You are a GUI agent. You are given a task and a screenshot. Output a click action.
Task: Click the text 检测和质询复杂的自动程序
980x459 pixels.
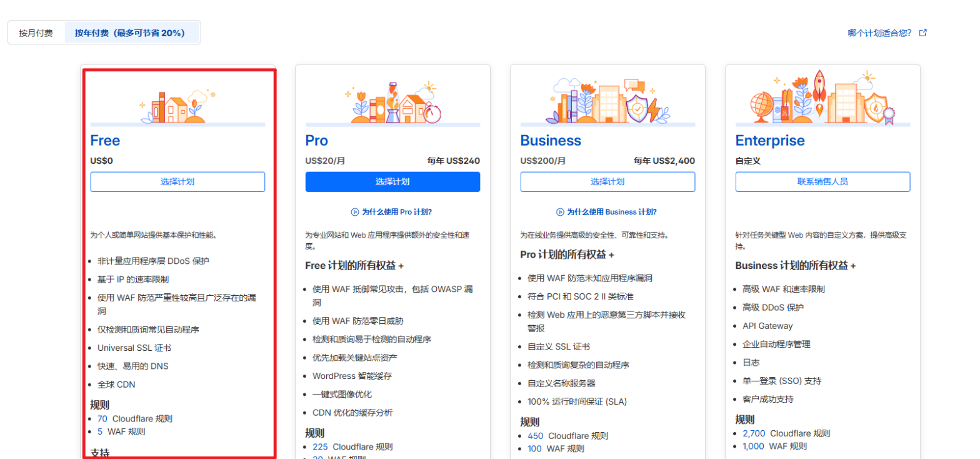click(x=578, y=365)
